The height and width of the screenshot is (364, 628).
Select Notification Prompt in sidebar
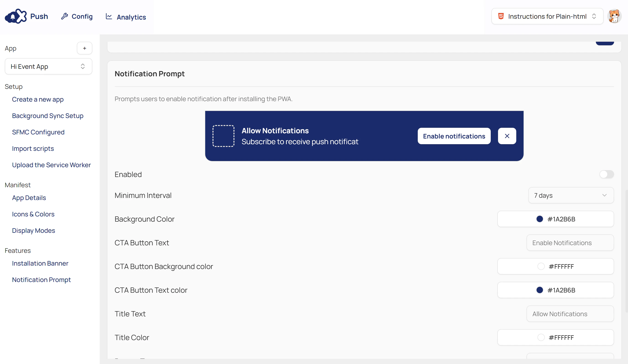41,279
